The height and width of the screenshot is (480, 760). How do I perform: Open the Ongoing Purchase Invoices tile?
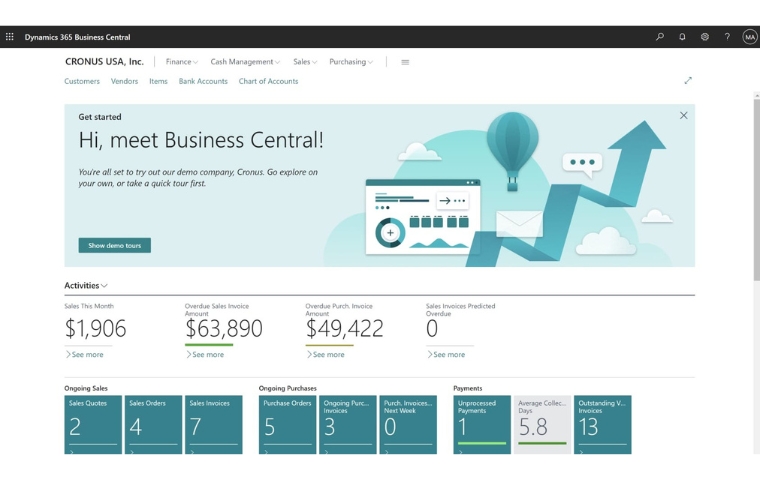[x=348, y=425]
